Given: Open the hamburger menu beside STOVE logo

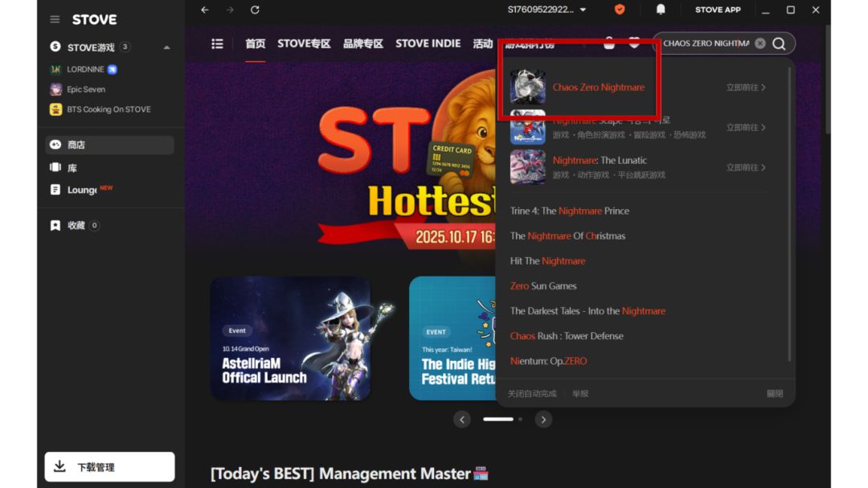Looking at the screenshot, I should pos(55,19).
